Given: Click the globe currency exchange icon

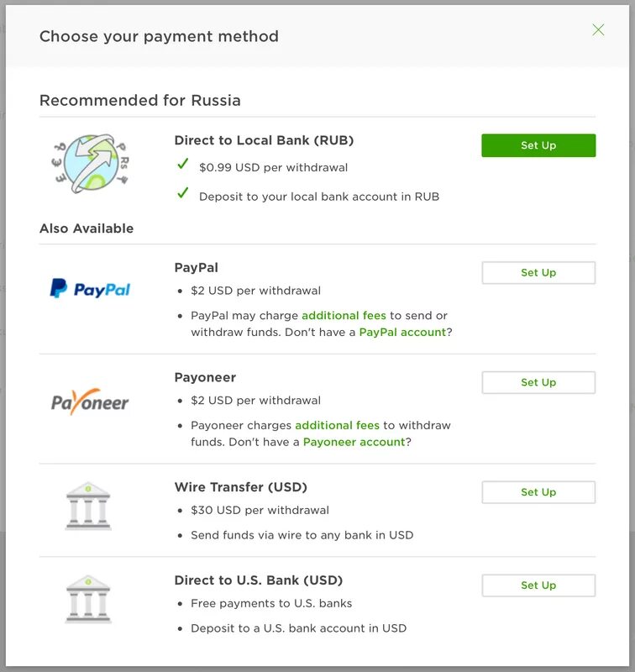Looking at the screenshot, I should click(87, 164).
